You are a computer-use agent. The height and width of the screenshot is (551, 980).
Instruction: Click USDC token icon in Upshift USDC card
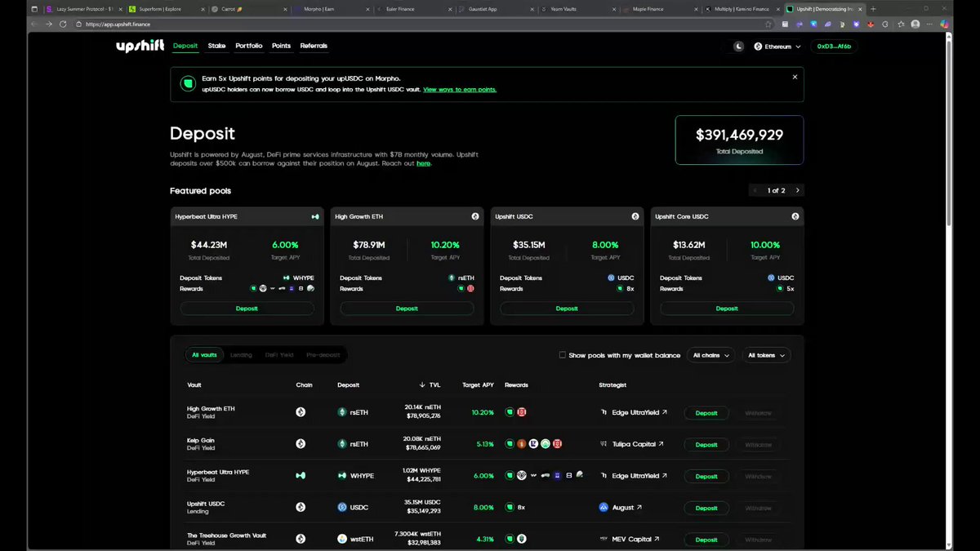(x=611, y=278)
